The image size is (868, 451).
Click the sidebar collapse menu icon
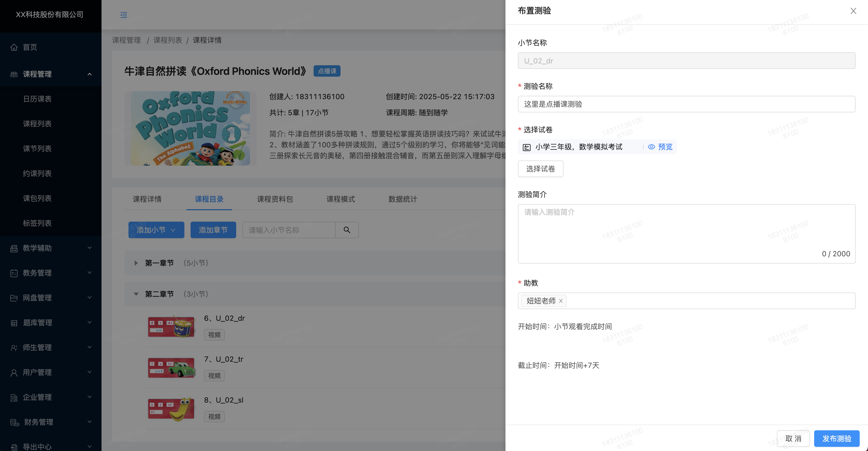[124, 15]
